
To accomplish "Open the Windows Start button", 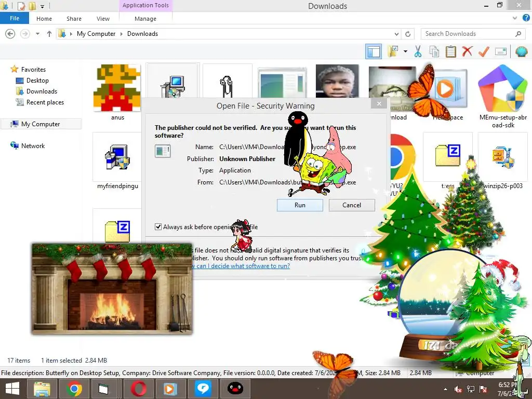I will [x=12, y=389].
